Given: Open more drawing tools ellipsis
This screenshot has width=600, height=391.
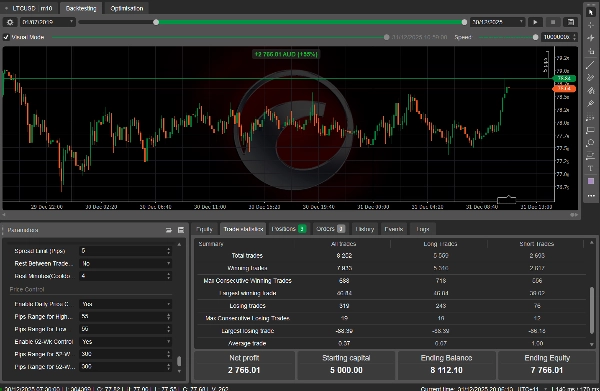Looking at the screenshot, I should [591, 196].
